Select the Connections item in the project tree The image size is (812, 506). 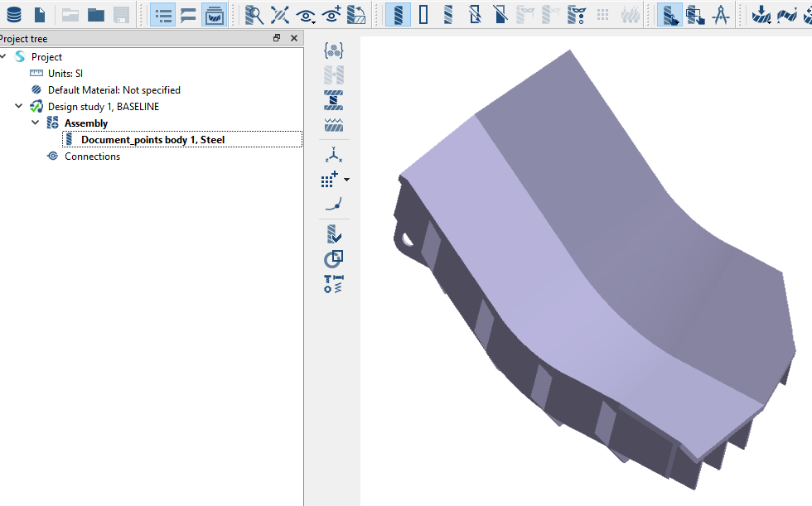point(92,157)
